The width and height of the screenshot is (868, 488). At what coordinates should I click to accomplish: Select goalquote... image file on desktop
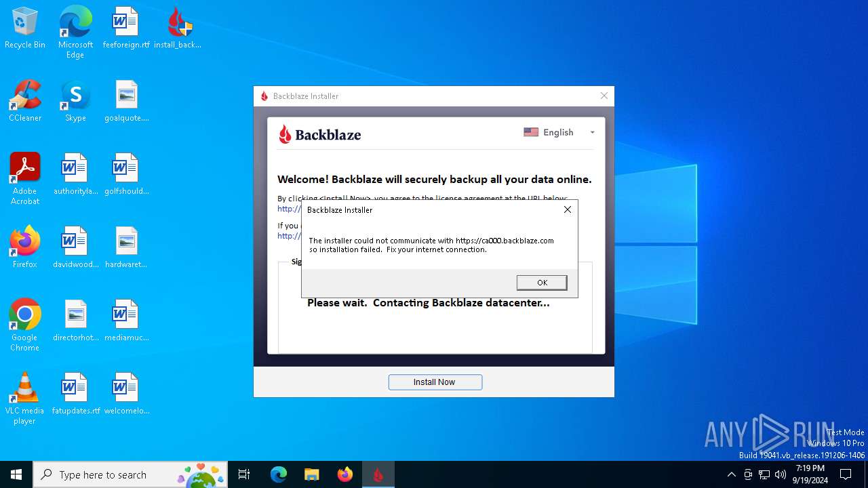[x=126, y=102]
